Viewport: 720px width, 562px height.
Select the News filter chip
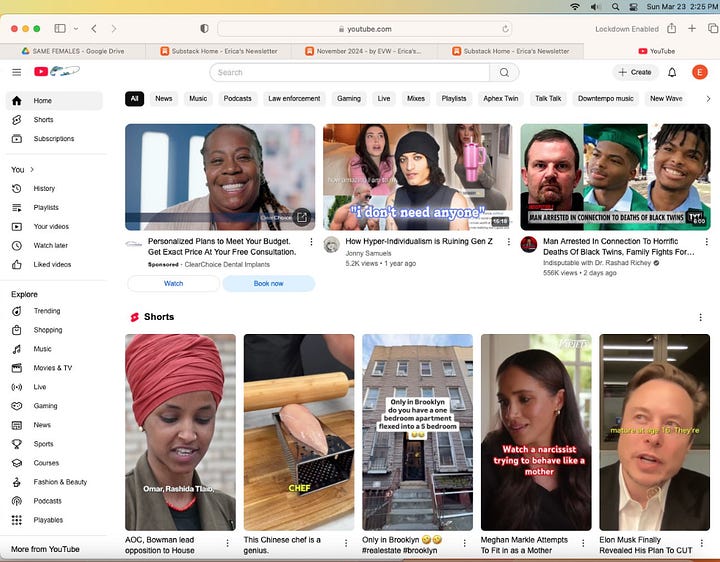click(163, 99)
